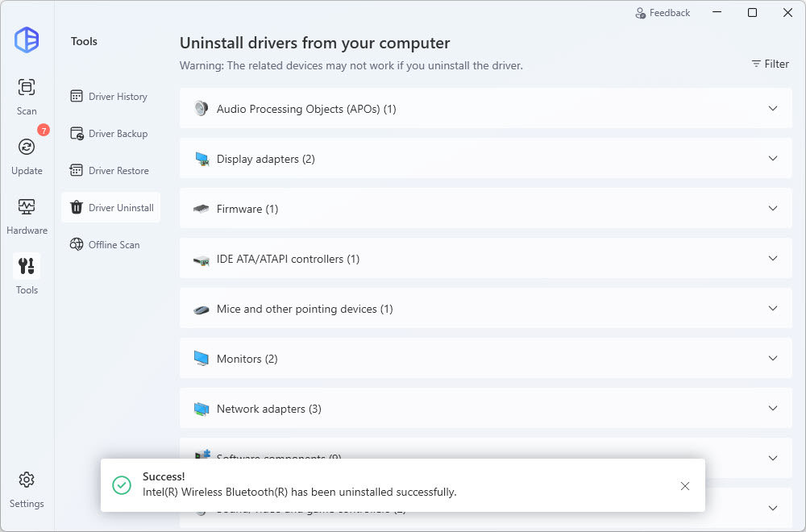The image size is (806, 532).
Task: Open Settings gear in sidebar
Action: coord(27,488)
